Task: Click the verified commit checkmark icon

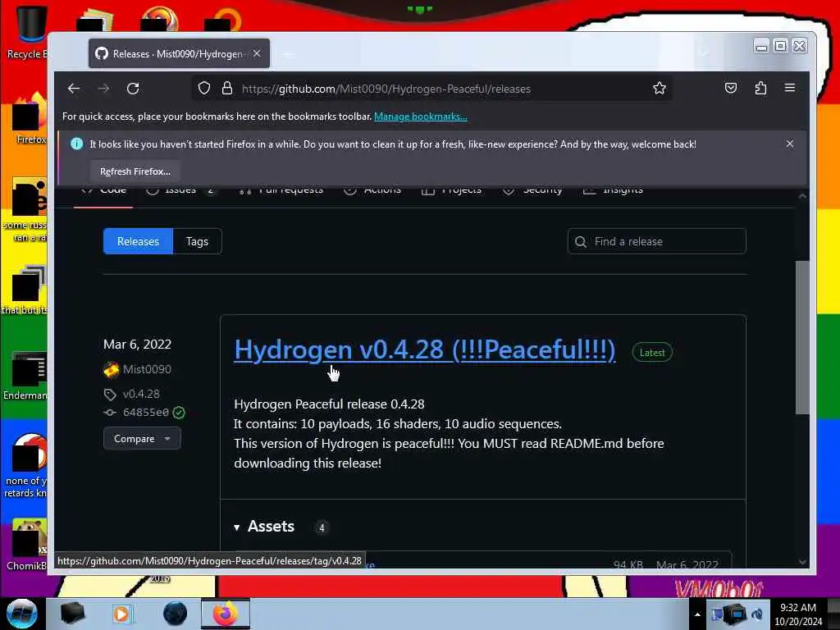Action: click(179, 413)
